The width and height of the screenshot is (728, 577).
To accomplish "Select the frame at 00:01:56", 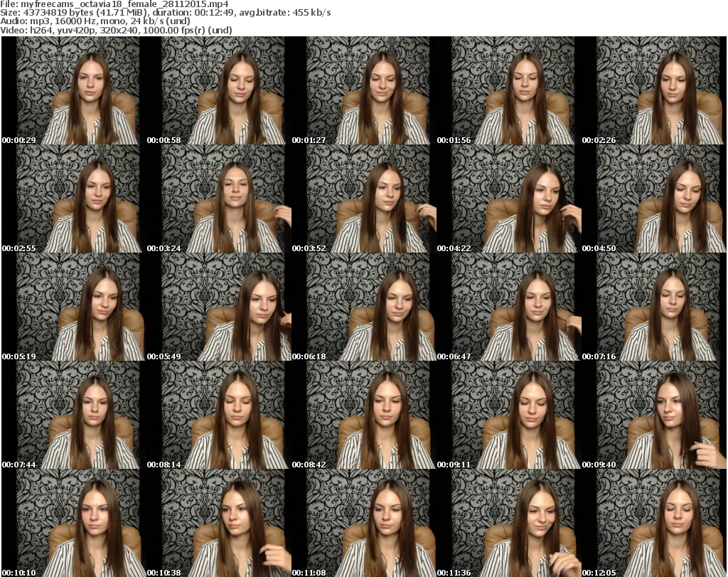I will point(509,90).
